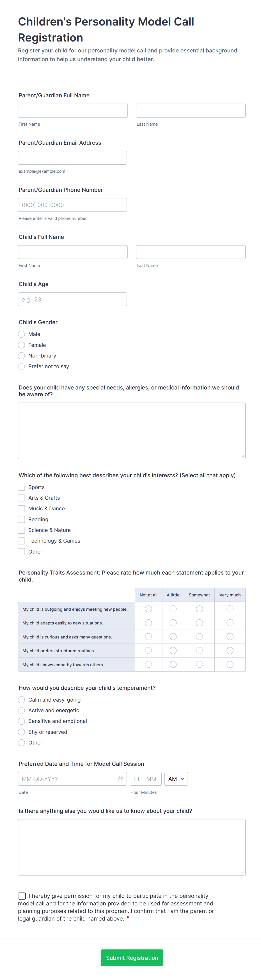This screenshot has width=261, height=980.
Task: Check the Sports interest checkbox
Action: pyautogui.click(x=21, y=487)
